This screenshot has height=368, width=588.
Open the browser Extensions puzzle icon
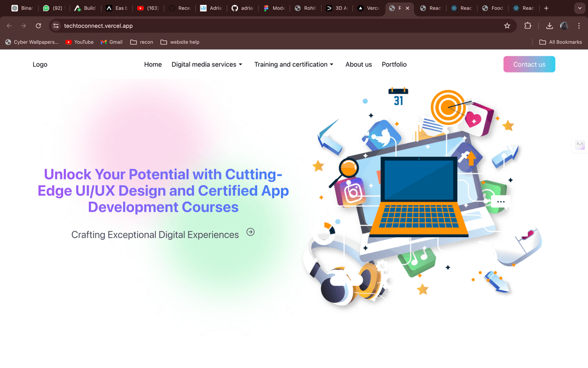(x=528, y=26)
